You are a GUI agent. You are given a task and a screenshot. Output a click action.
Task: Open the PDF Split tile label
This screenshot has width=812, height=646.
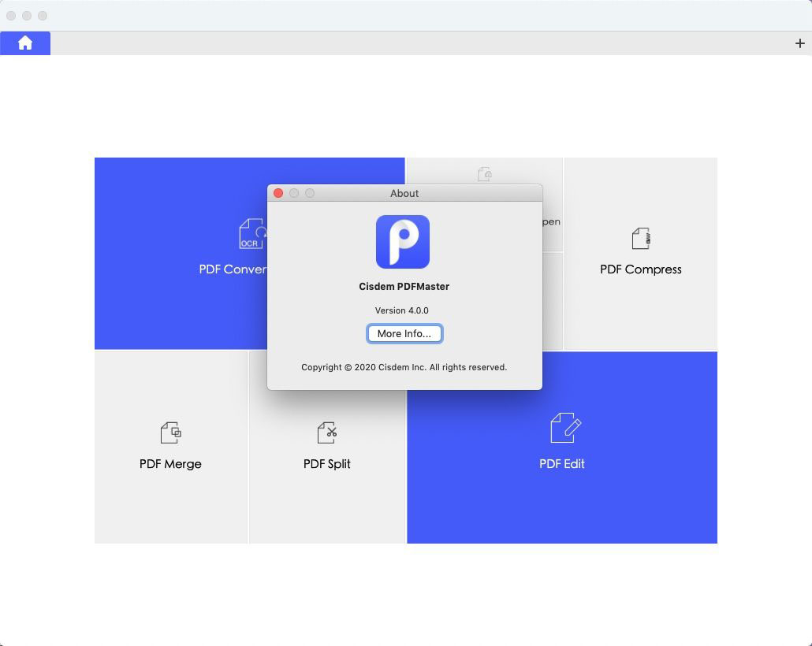coord(326,464)
